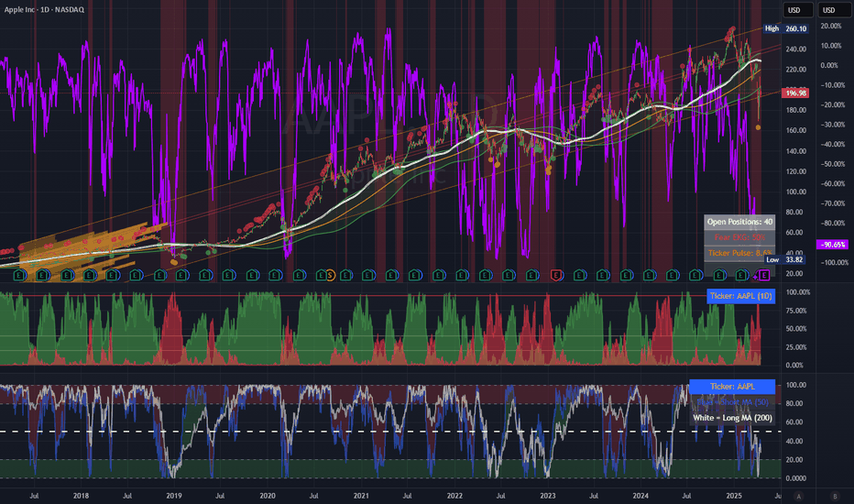The width and height of the screenshot is (854, 504).
Task: Click the Open Positions: 40 cell
Action: click(739, 222)
